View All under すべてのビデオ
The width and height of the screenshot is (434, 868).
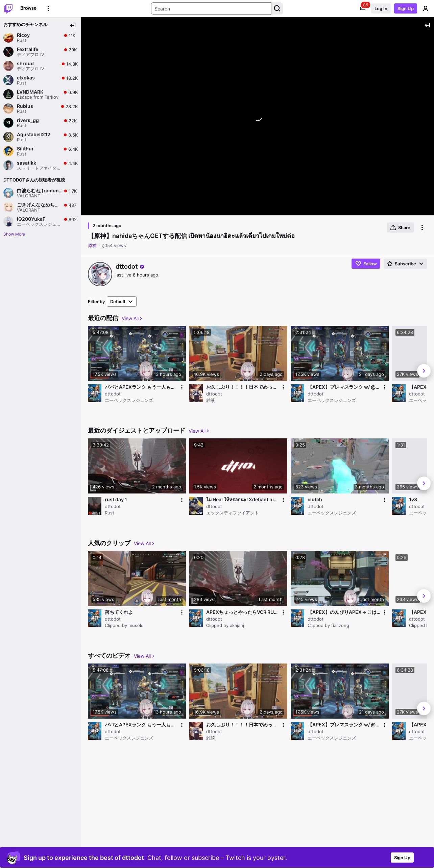[x=144, y=656]
